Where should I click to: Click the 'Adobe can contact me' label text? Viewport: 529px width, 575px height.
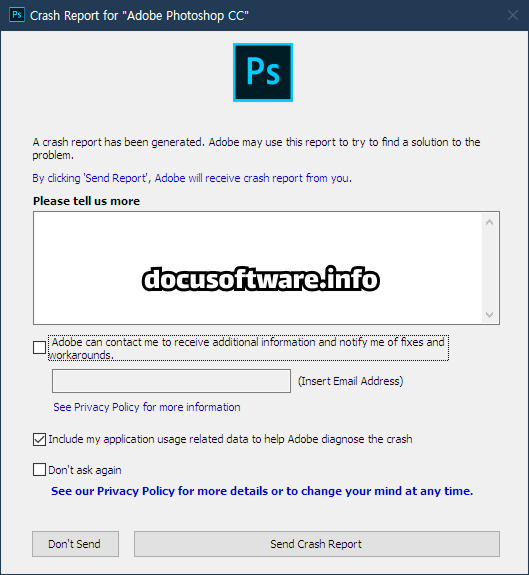click(248, 348)
